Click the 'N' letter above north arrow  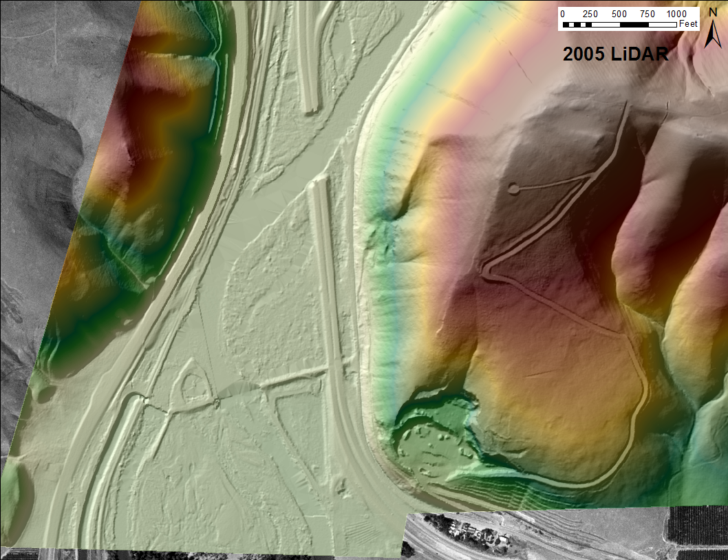pos(713,13)
